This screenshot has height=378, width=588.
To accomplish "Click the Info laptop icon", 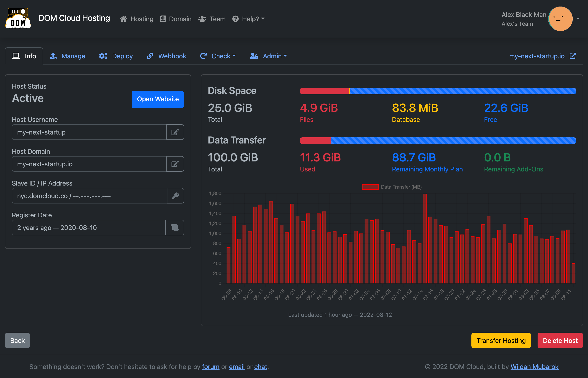I will [x=16, y=56].
